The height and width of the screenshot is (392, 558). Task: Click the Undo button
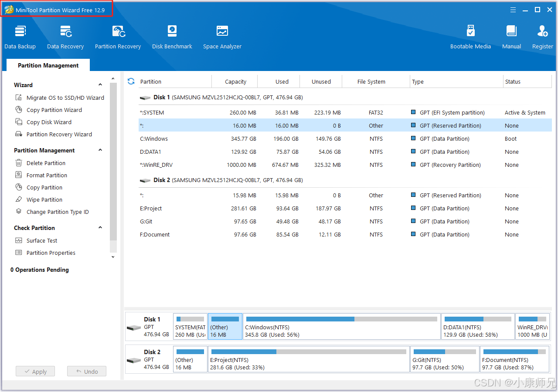click(87, 372)
